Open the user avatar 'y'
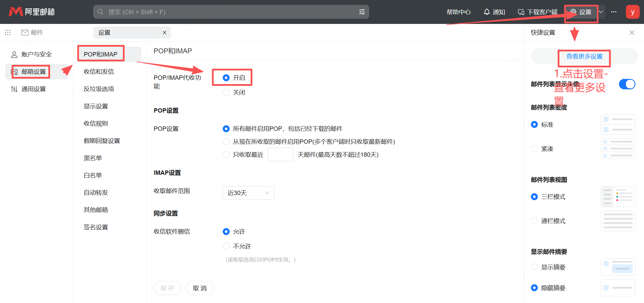This screenshot has height=303, width=644. (632, 12)
